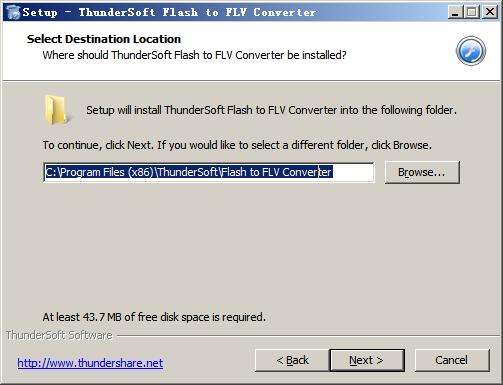Place cursor after 'Converter' in path field
The height and width of the screenshot is (385, 503).
click(x=334, y=172)
